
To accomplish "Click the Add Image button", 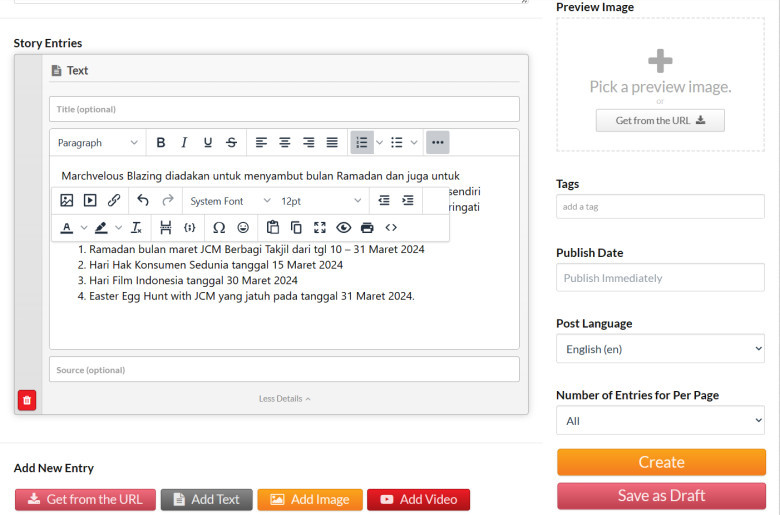I will (309, 500).
